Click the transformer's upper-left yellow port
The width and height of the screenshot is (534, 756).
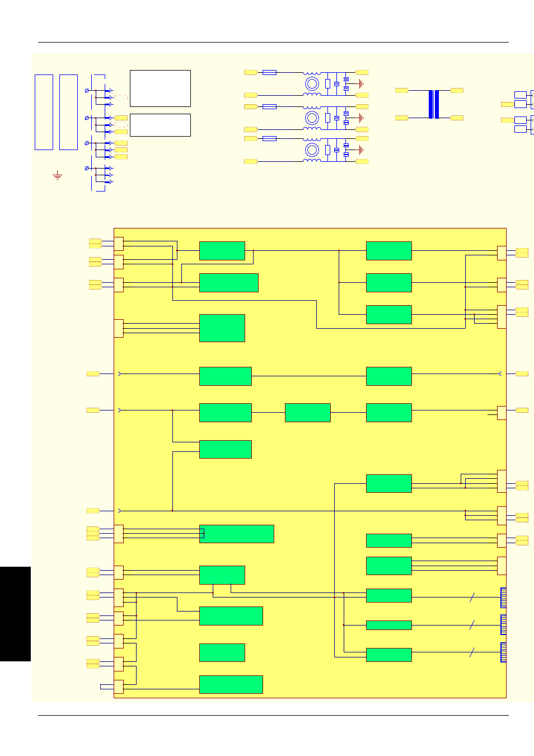tap(401, 90)
